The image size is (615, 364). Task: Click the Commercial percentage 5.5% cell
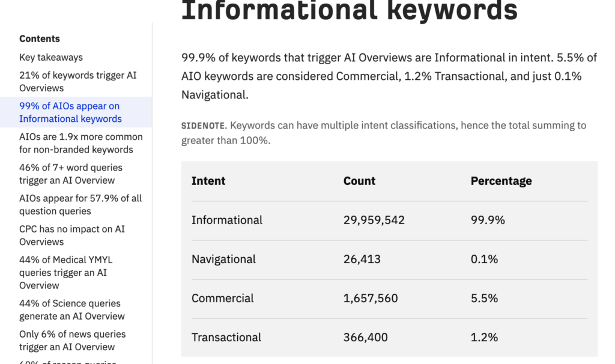(484, 298)
